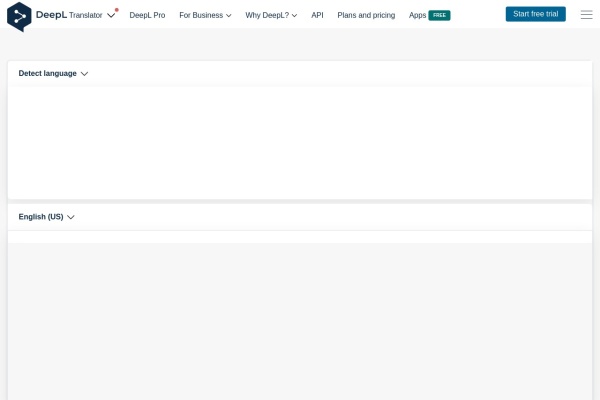600x400 pixels.
Task: Click the chevron arrow beside Translator
Action: [111, 16]
